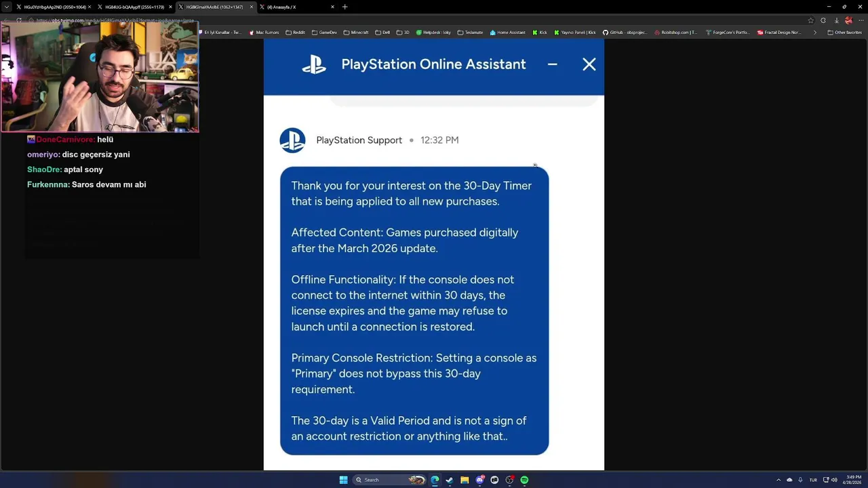This screenshot has width=868, height=488.
Task: Close the Anasayfa / X tab
Action: [332, 7]
